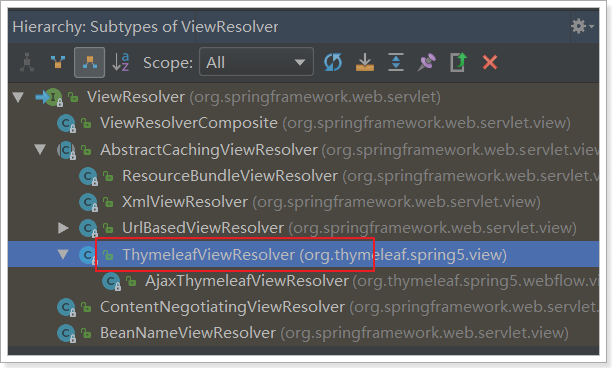Select AbstractCachingViewResolver in the tree
Image resolution: width=612 pixels, height=368 pixels.
coord(303,149)
